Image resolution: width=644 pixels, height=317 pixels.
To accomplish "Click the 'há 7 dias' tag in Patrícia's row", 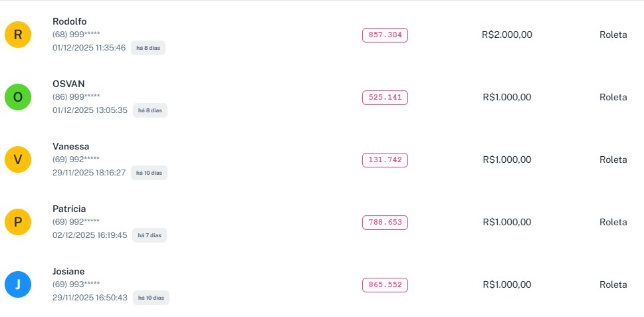I will (x=149, y=235).
